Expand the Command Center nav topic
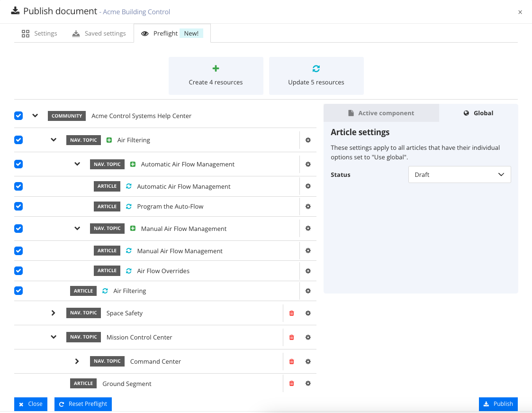Screen dimensions: 532x413 [x=77, y=361]
